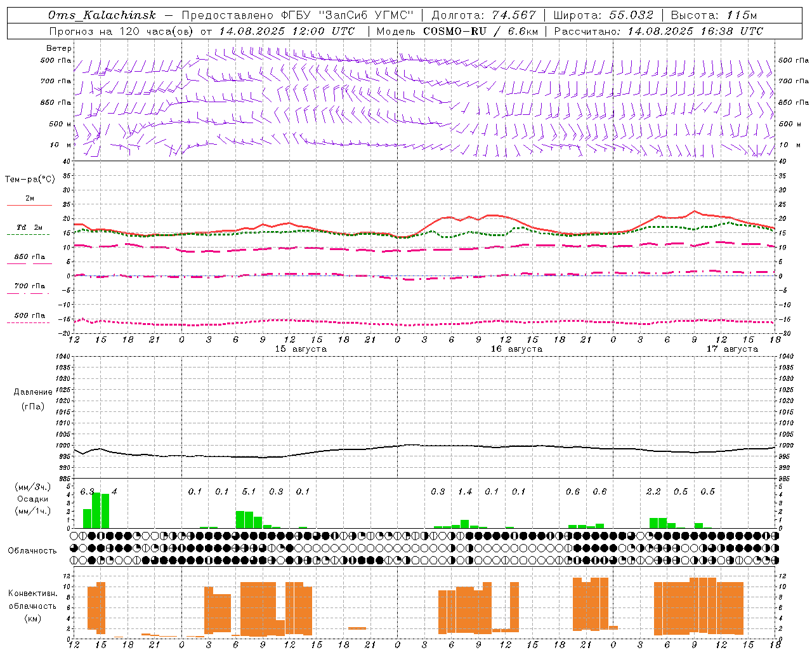
Task: Select the provider text ФГБУ "ЗапСиб УГМС"
Action: click(x=347, y=15)
